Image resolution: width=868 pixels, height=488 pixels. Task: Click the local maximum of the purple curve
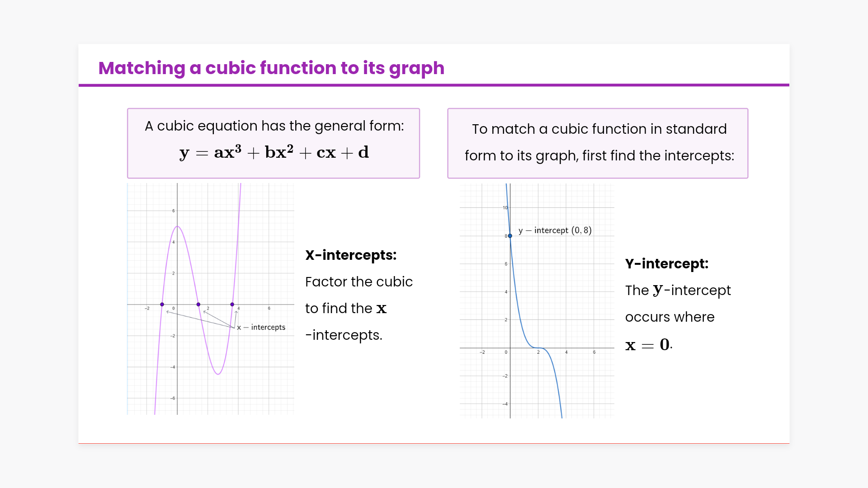coord(178,226)
